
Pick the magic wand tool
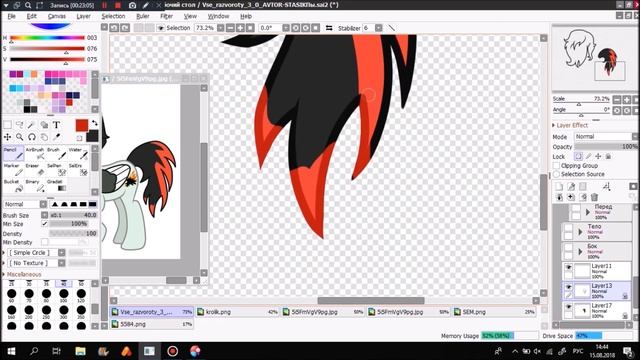pos(32,125)
